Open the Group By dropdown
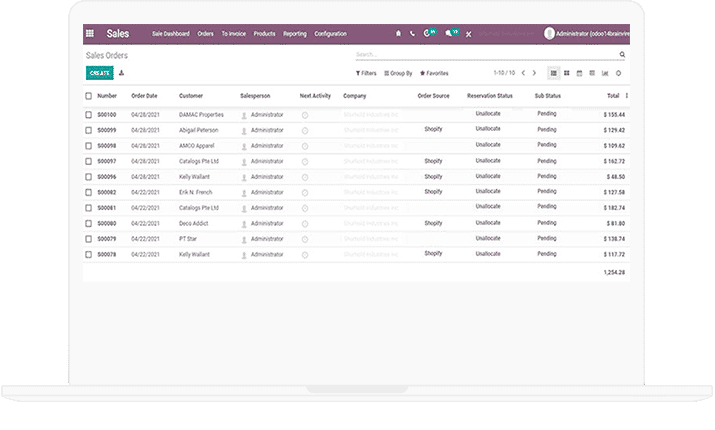 398,73
